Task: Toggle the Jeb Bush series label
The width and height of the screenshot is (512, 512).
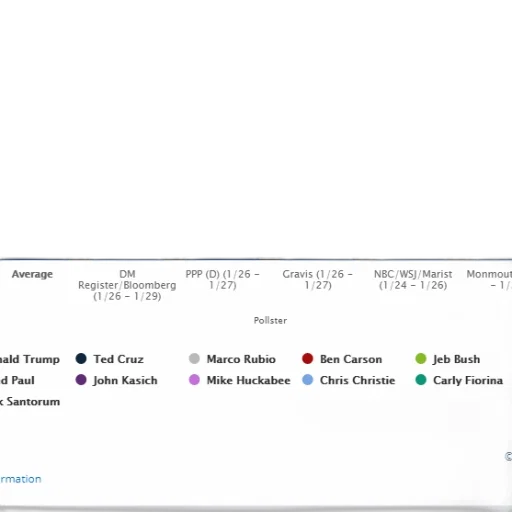Action: tap(457, 359)
